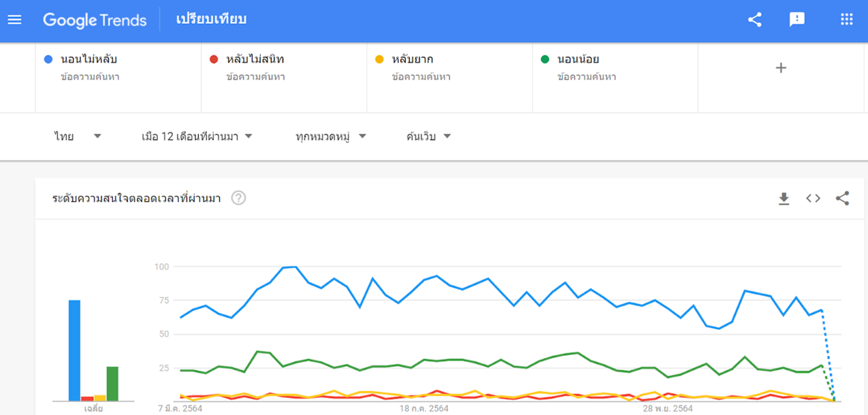Open the hamburger main menu
Screen dimensions: 868x415
[14, 20]
